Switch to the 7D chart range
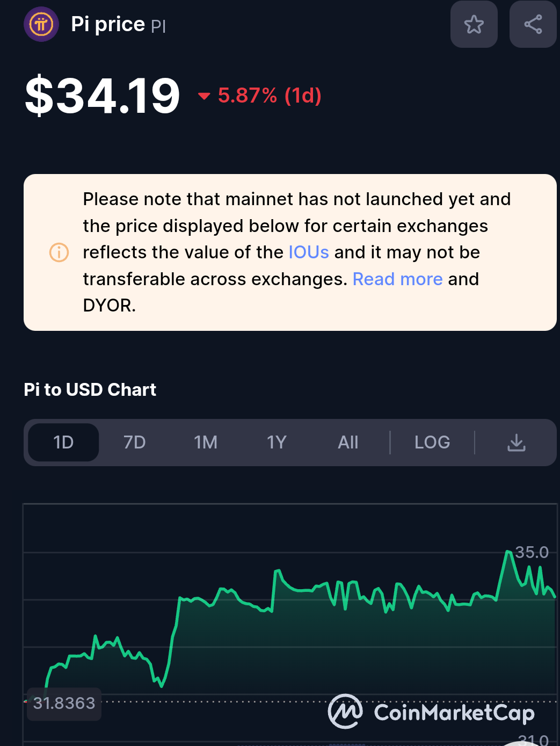 coord(134,443)
